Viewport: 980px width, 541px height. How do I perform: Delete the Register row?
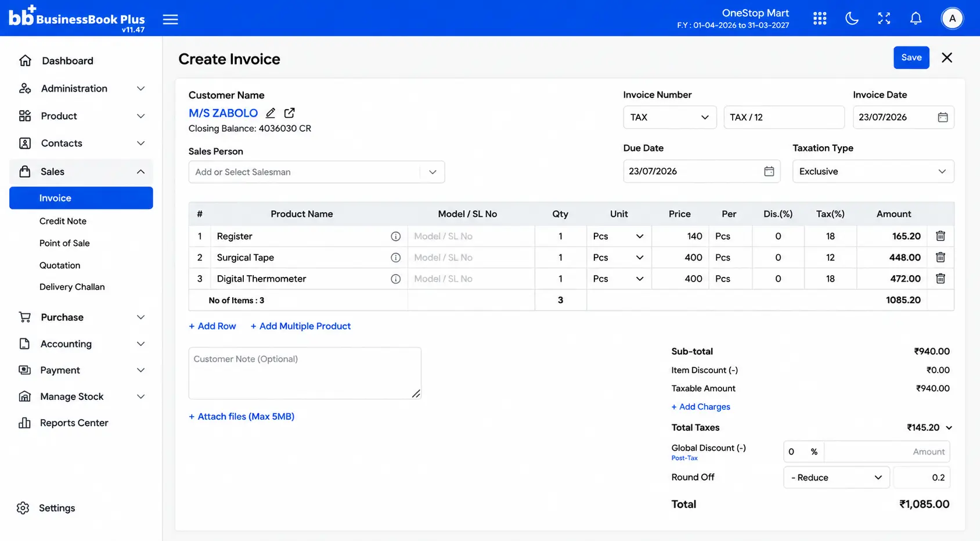(x=941, y=236)
